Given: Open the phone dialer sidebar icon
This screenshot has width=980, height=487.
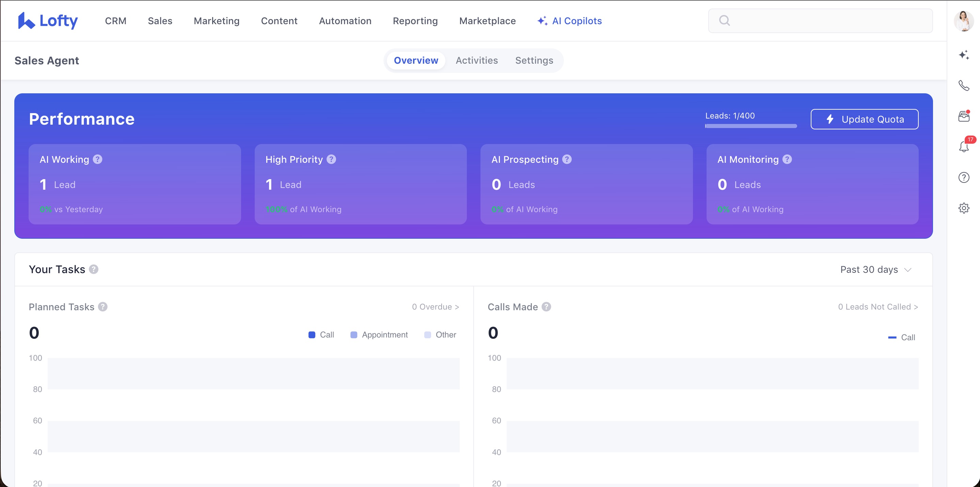Looking at the screenshot, I should click(963, 85).
